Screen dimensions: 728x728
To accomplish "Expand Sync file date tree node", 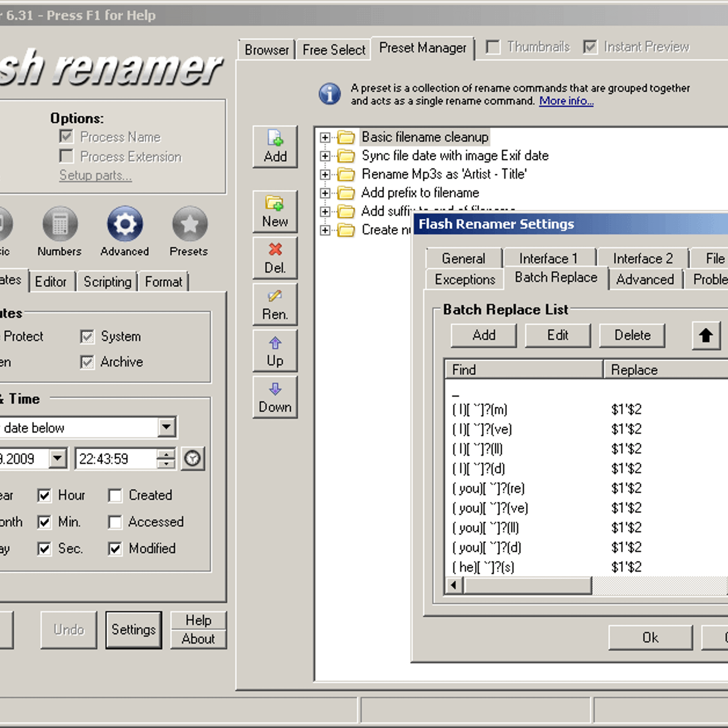I will coord(325,156).
